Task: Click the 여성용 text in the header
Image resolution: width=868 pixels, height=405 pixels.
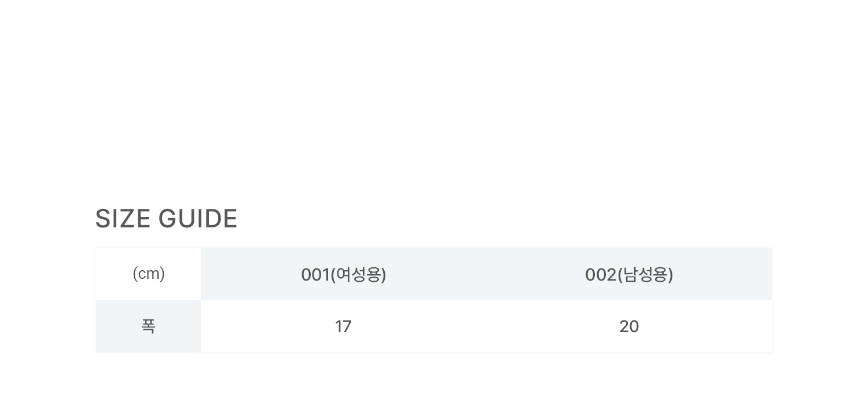Action: click(358, 275)
